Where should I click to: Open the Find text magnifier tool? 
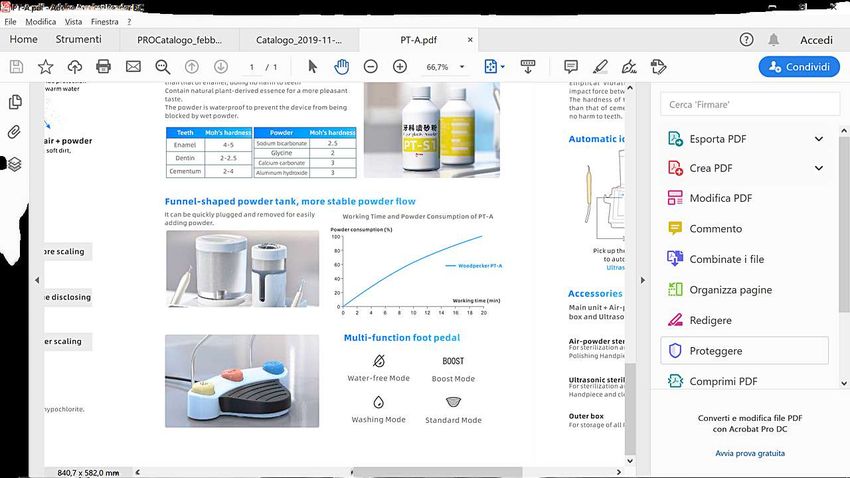163,67
